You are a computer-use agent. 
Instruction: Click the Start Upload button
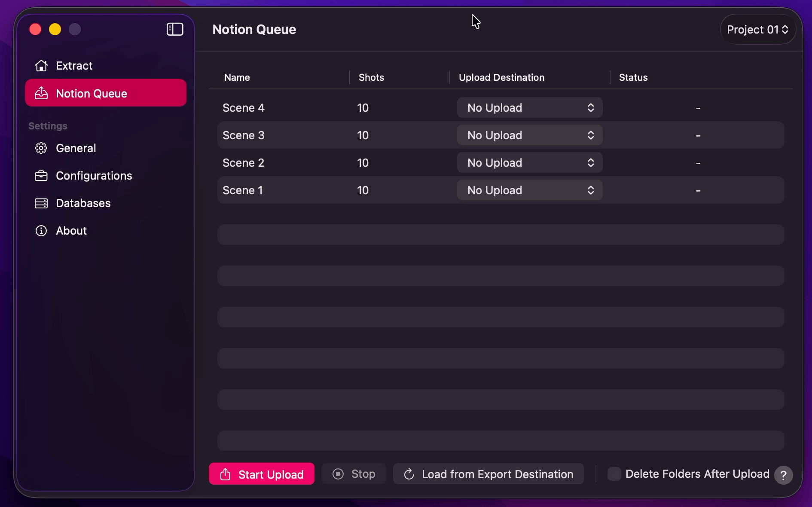[x=262, y=474]
